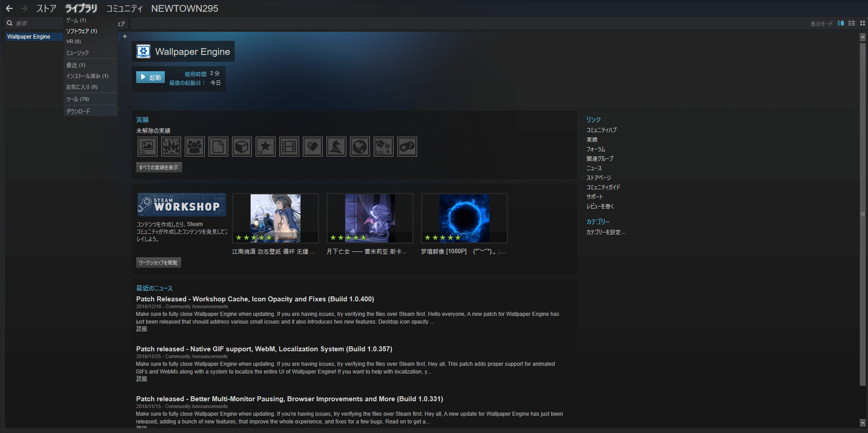Click すべての実績を表示 button
This screenshot has height=433, width=868.
pos(159,167)
